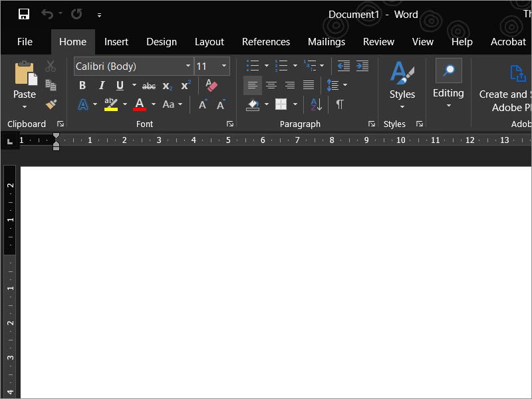Open the Font dialog launcher
The image size is (532, 399).
coord(230,124)
